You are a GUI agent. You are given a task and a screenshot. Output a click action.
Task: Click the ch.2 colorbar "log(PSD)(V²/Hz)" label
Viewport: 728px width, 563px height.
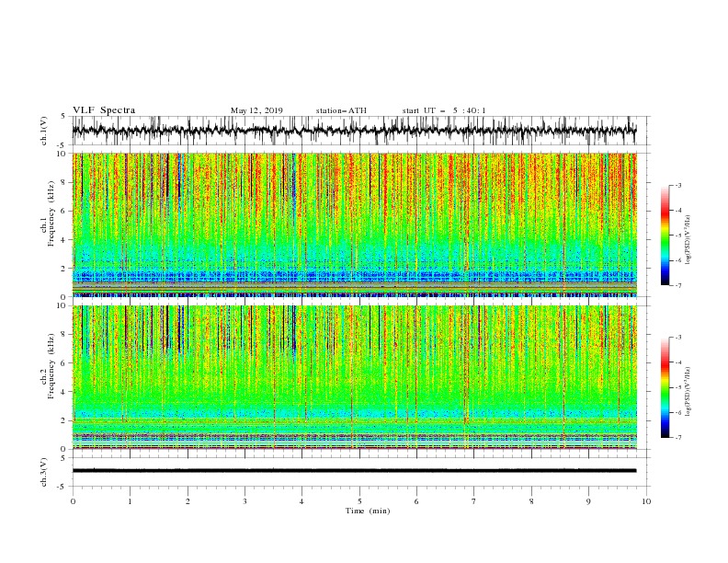(688, 392)
